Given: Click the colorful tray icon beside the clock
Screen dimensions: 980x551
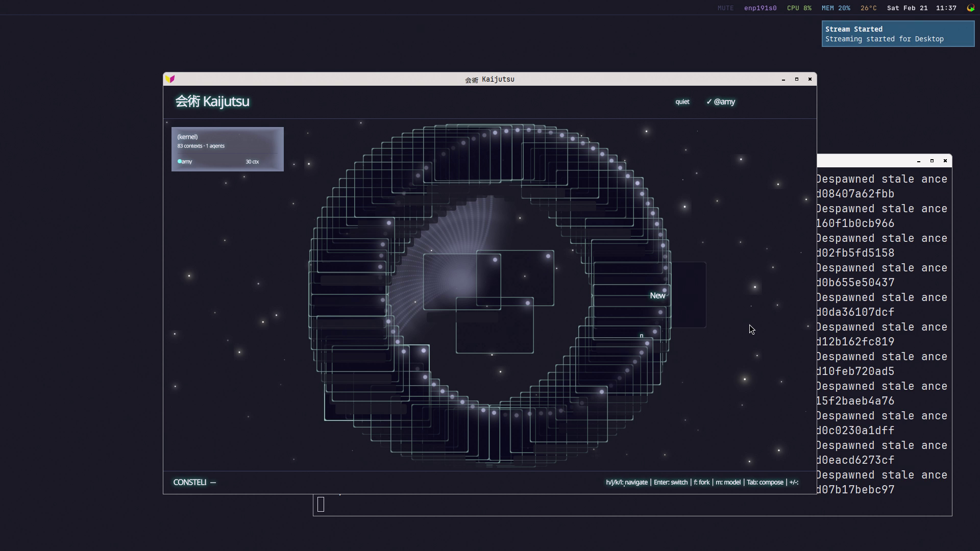Looking at the screenshot, I should (970, 8).
